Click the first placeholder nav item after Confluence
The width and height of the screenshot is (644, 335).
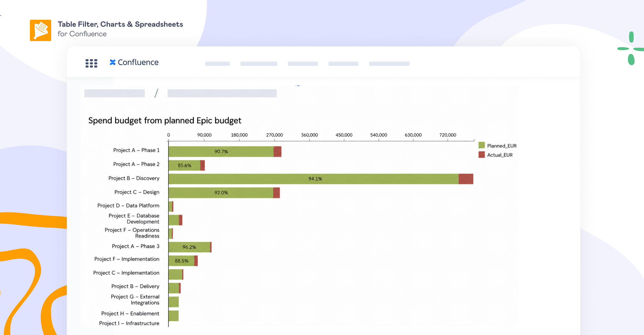coord(217,64)
